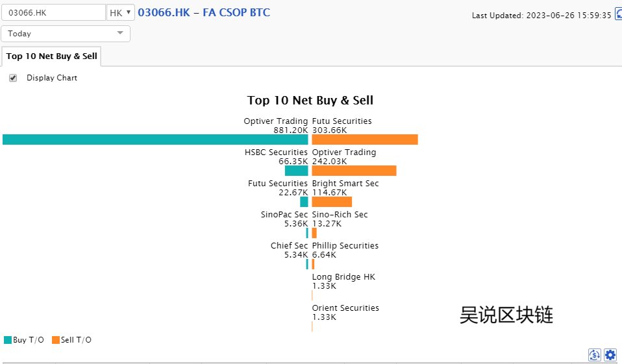This screenshot has height=364, width=622.
Task: Uncheck the Display Chart checkbox
Action: (x=13, y=78)
